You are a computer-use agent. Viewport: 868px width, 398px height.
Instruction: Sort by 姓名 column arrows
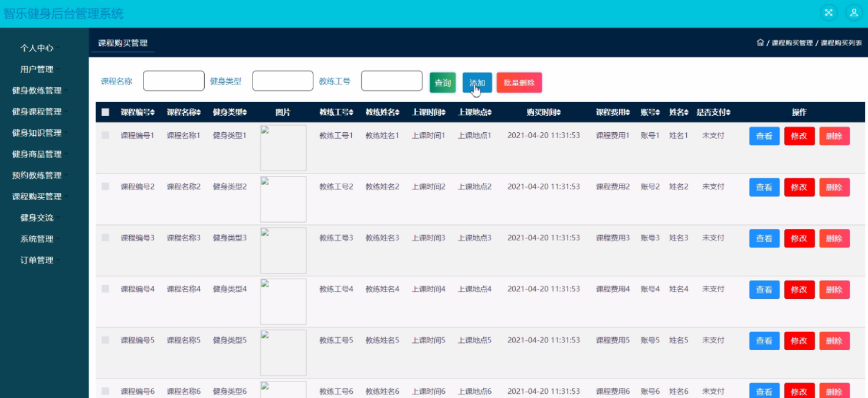pyautogui.click(x=686, y=112)
